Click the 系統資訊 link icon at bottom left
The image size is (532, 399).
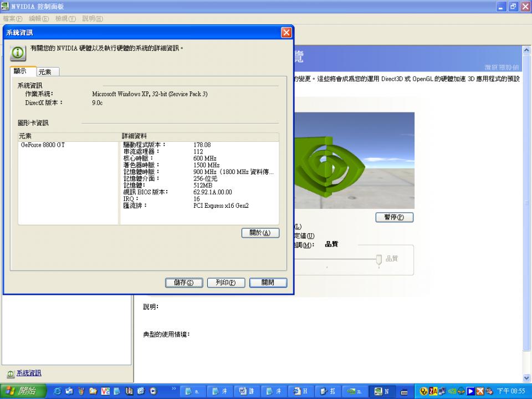pos(11,374)
